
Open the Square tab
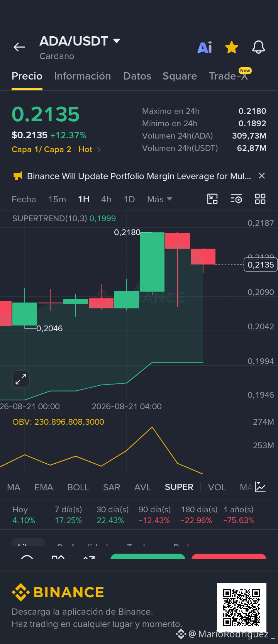pyautogui.click(x=180, y=76)
